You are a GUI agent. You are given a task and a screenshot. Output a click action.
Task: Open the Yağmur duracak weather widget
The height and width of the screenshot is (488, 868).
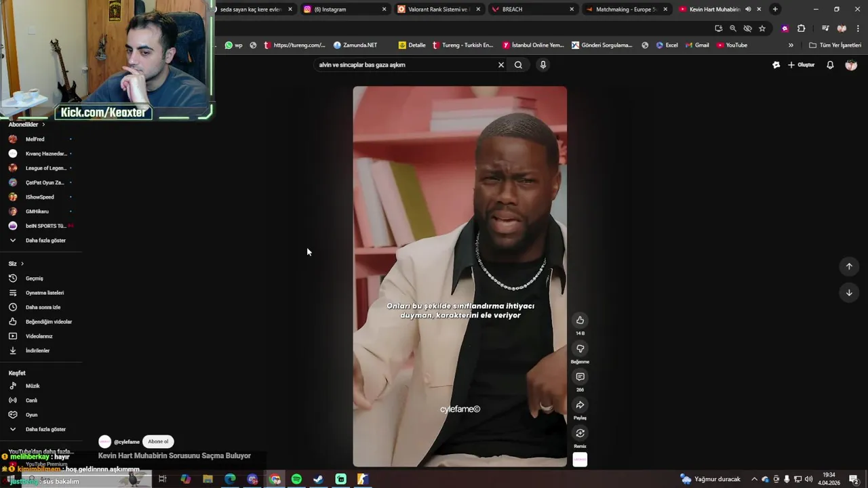point(711,479)
